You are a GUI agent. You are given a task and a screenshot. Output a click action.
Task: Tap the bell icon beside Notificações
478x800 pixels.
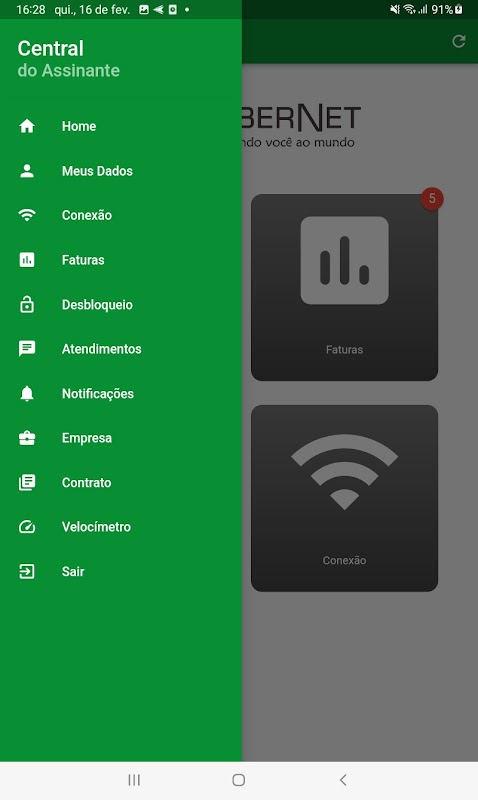pyautogui.click(x=27, y=393)
